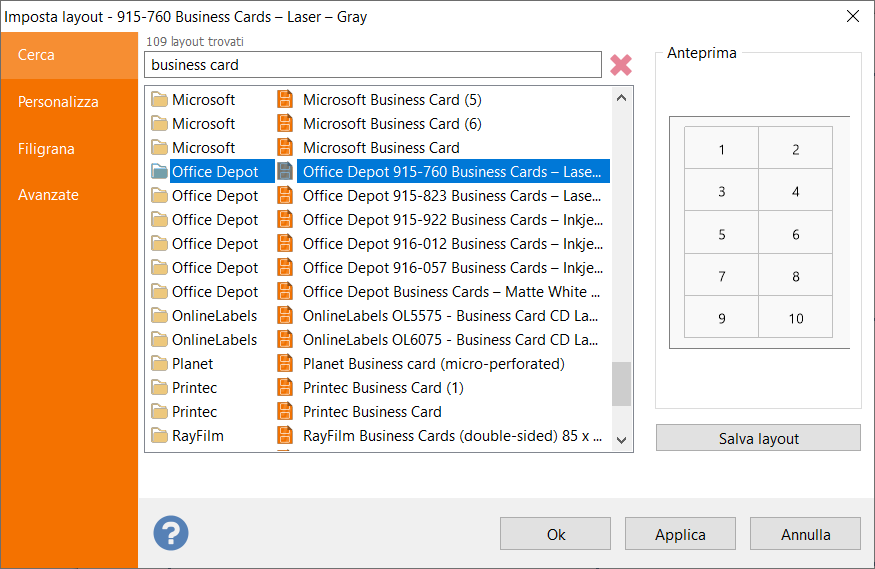Select Office Depot 915-922 Business Cards layout
The height and width of the screenshot is (569, 875).
click(x=453, y=220)
